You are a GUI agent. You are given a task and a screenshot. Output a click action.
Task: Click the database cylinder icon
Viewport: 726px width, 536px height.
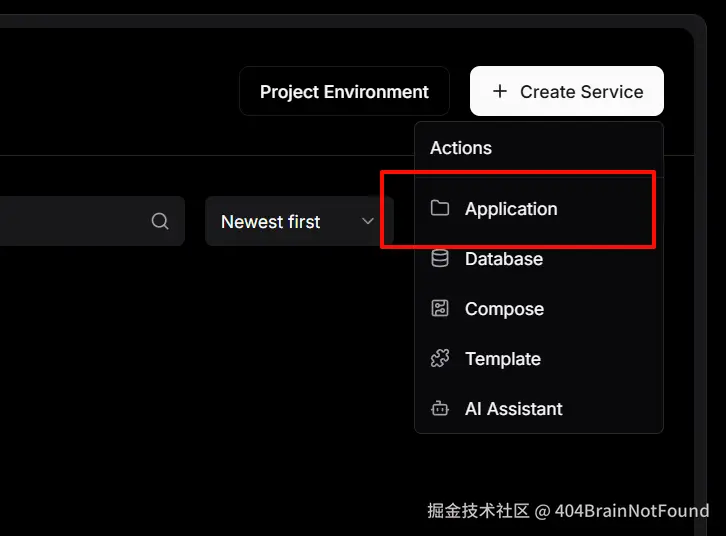click(440, 259)
